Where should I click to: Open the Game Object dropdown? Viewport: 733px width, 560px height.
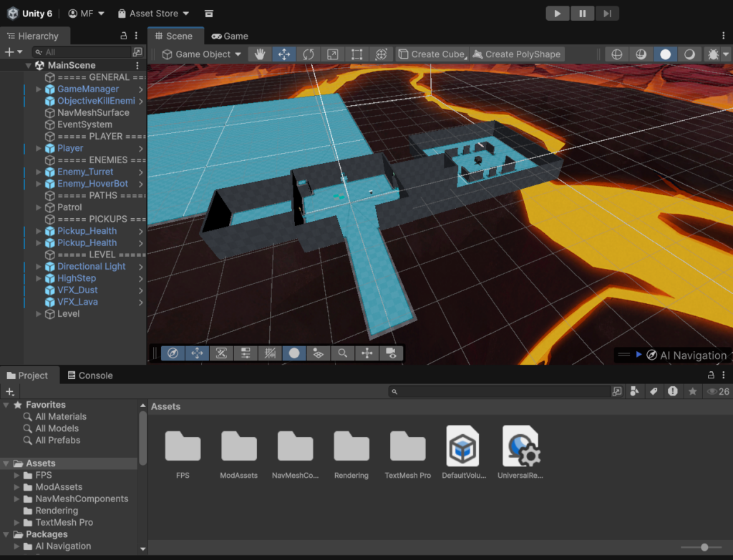tap(202, 54)
